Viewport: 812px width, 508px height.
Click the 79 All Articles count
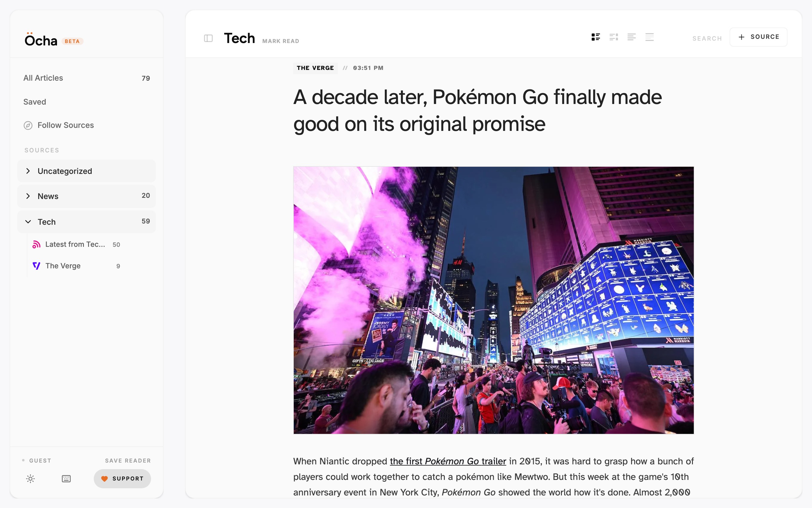(146, 78)
